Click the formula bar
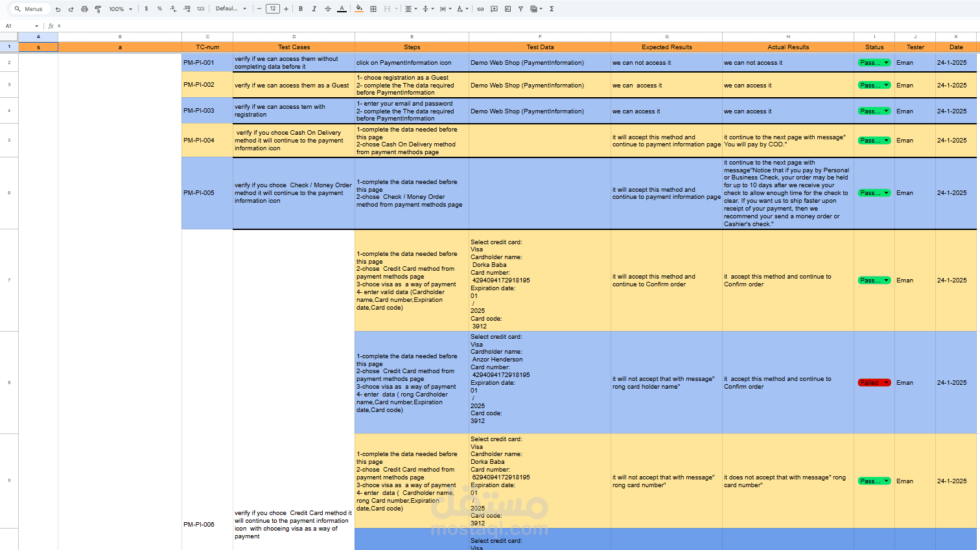The width and height of the screenshot is (980, 550). click(x=519, y=26)
